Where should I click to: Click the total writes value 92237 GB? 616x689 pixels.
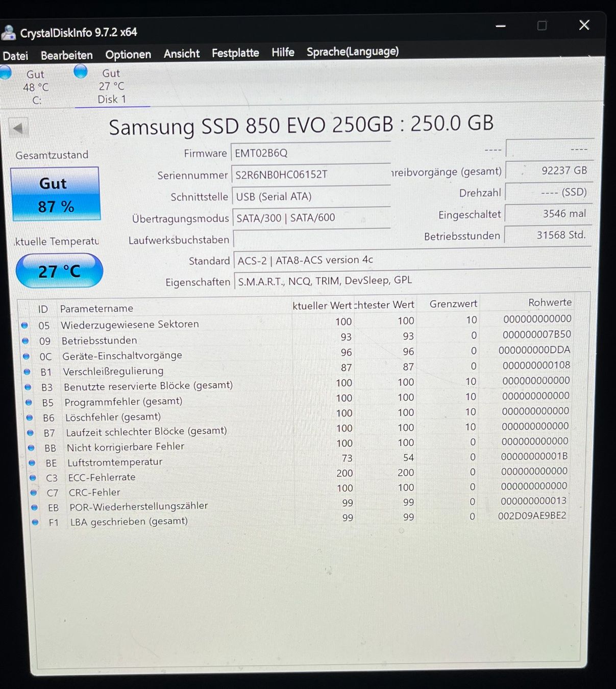549,170
